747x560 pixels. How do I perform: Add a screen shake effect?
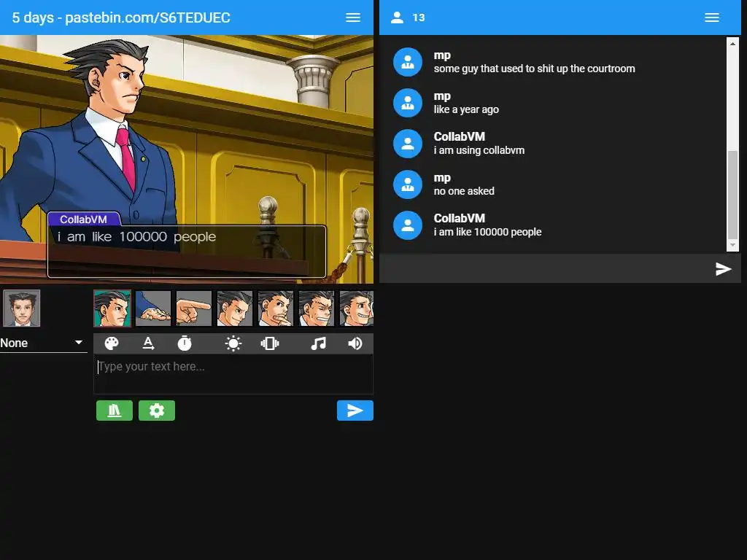(x=270, y=343)
